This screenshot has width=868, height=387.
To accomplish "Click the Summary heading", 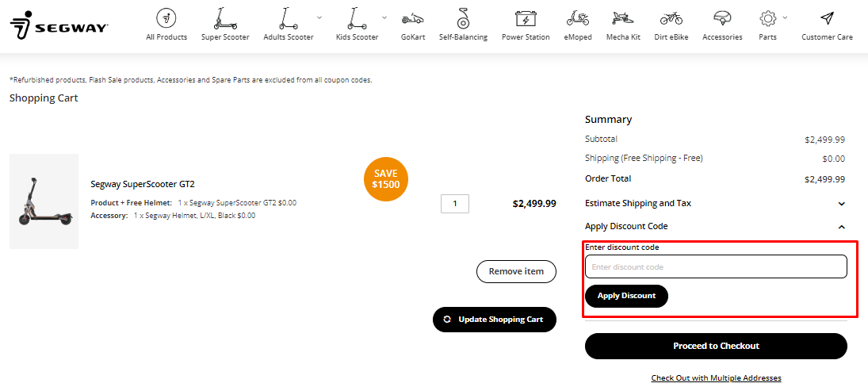I will (608, 119).
